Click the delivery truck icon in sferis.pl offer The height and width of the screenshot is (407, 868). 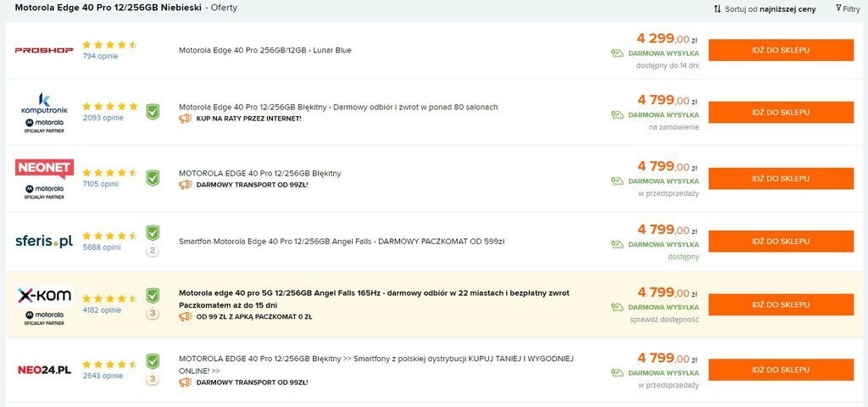(617, 244)
